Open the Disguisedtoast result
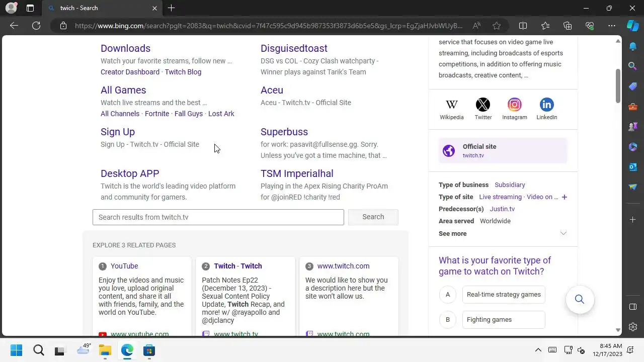 (x=294, y=48)
